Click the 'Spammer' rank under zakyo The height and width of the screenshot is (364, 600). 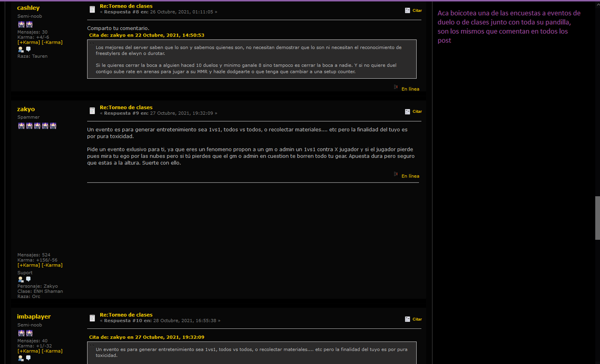click(x=29, y=117)
